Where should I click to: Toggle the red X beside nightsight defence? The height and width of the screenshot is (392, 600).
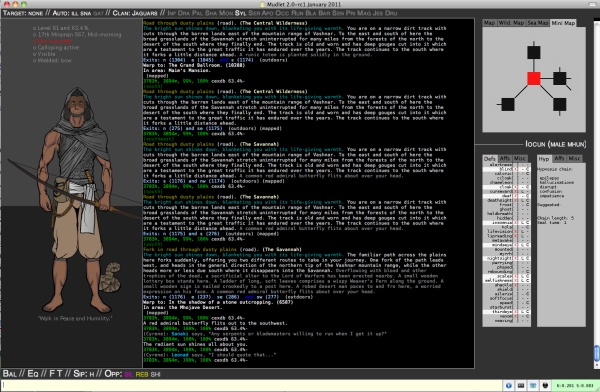(x=515, y=258)
